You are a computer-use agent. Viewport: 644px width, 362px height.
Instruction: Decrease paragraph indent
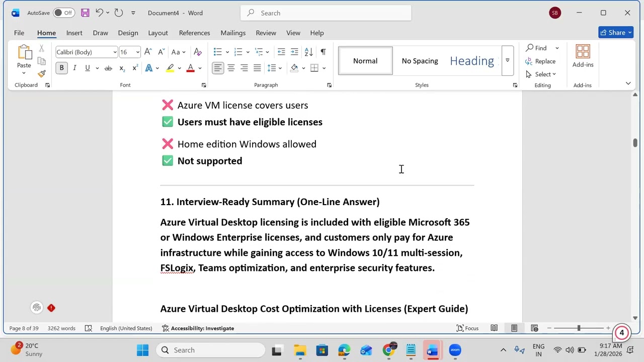(281, 52)
